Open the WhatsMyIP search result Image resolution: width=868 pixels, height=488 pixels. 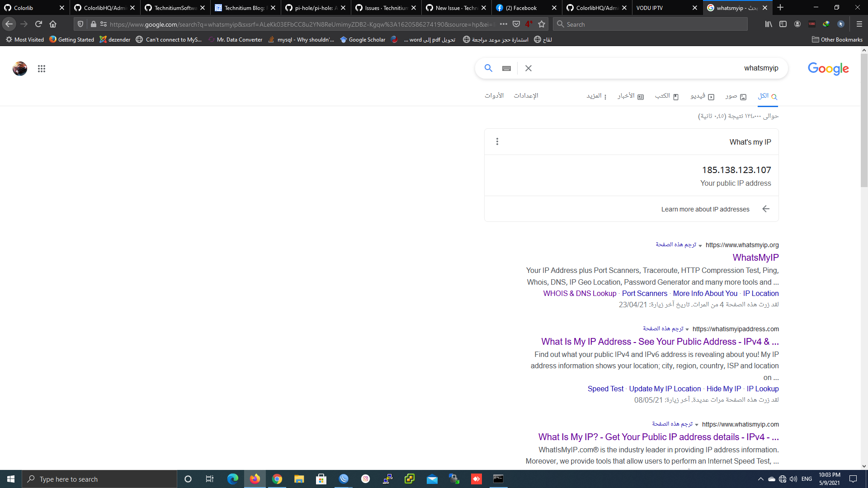point(755,258)
